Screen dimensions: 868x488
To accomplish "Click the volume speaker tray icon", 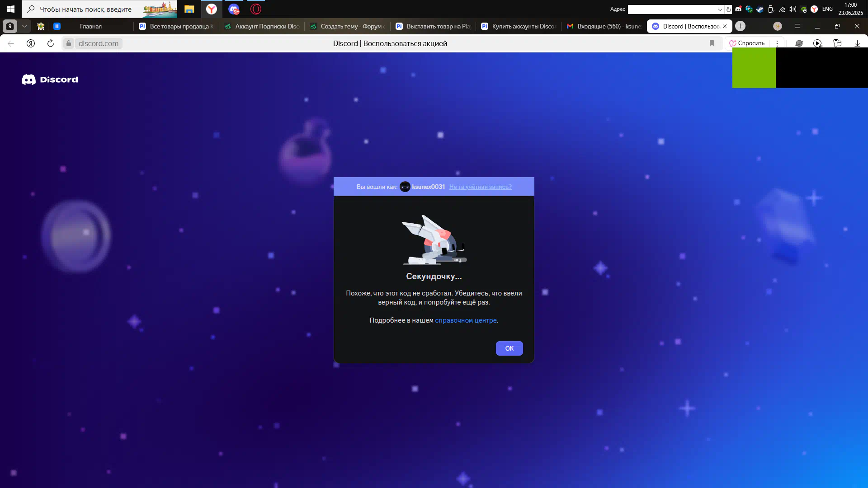I will (793, 9).
